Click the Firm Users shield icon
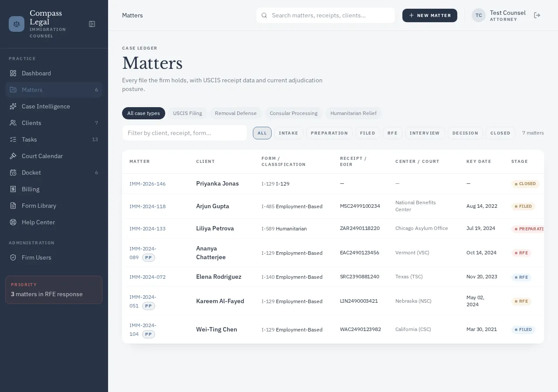This screenshot has width=558, height=392. pyautogui.click(x=13, y=257)
